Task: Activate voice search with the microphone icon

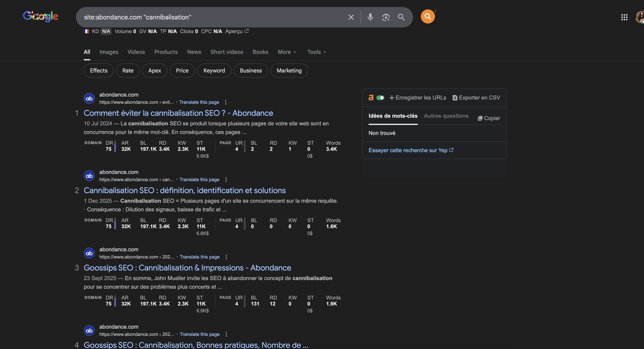Action: pyautogui.click(x=370, y=17)
